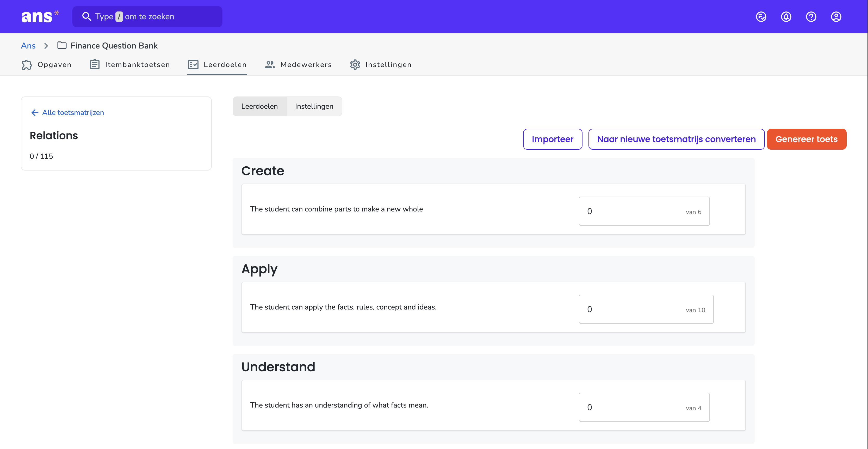Focus the search field 'om te zoeken'
This screenshot has height=449, width=868.
pyautogui.click(x=147, y=16)
